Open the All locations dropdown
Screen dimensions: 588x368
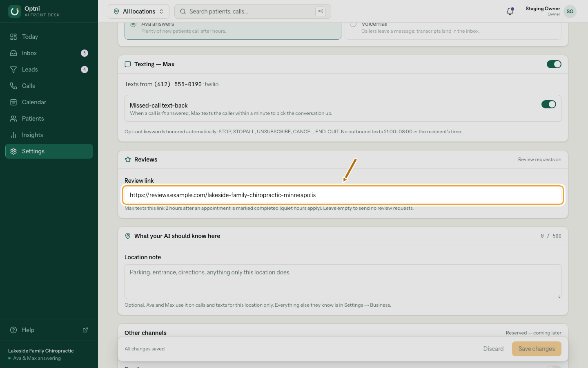tap(138, 11)
